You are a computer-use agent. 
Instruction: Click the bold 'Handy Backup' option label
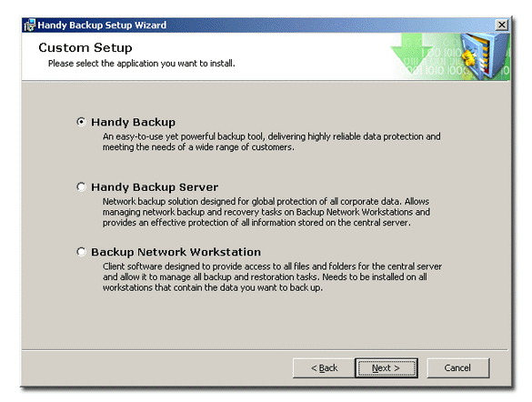tap(133, 122)
